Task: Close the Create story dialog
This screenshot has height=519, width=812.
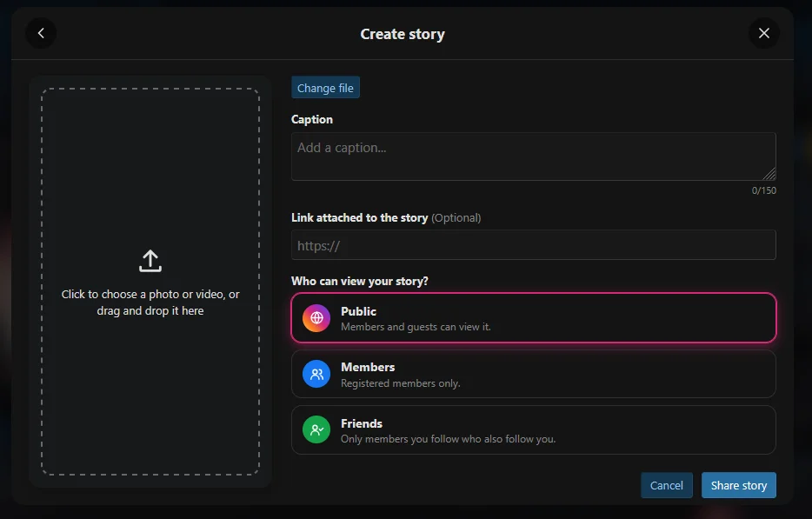Action: coord(764,34)
